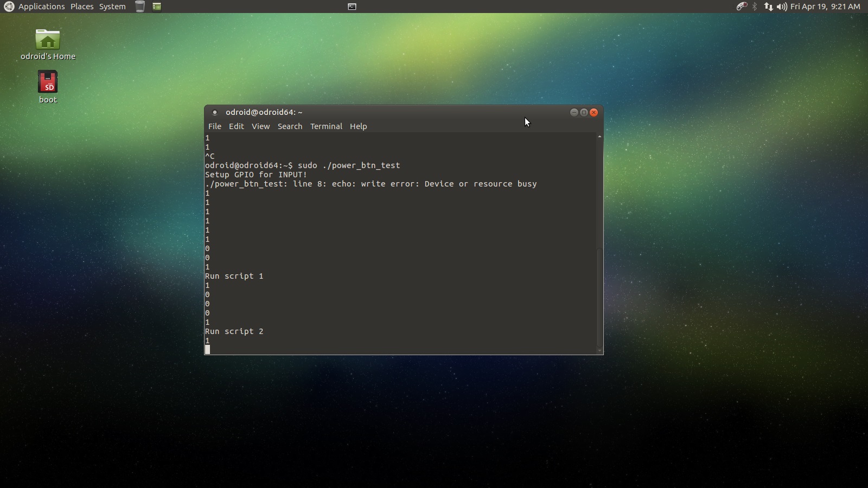Click the network activity arrows indicator
868x488 pixels.
point(768,7)
